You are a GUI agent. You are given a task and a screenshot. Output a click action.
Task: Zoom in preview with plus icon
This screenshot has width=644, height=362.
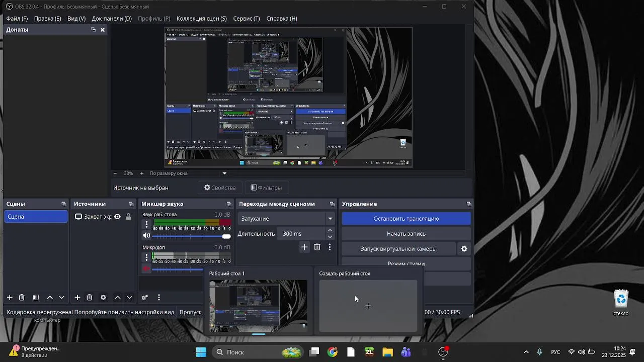[x=142, y=173]
